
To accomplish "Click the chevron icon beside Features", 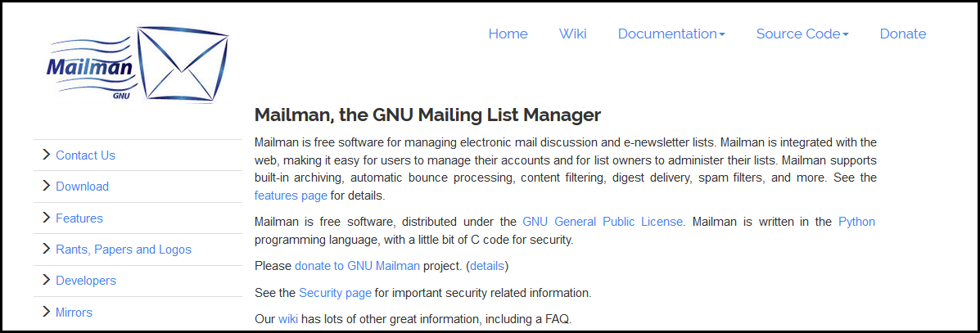I will [x=46, y=218].
